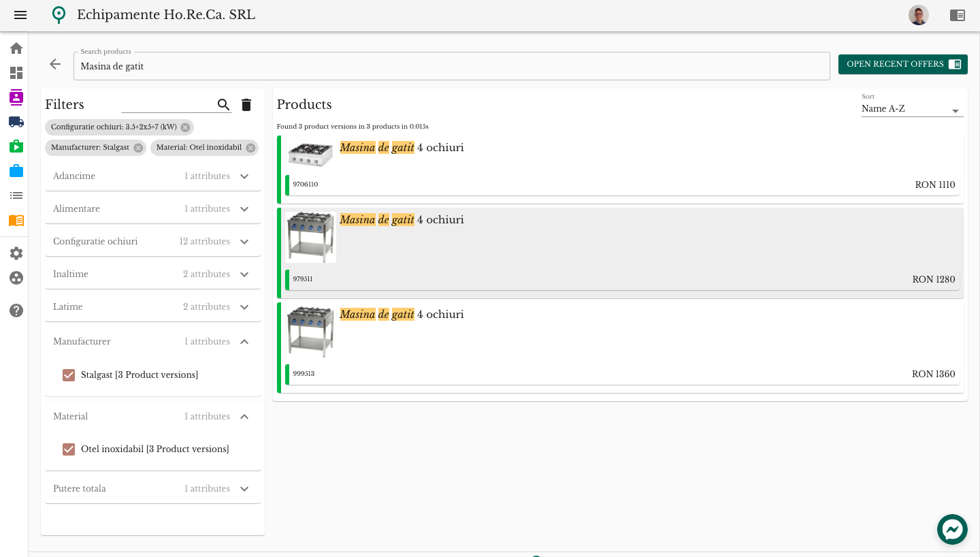Open the dashboard icon in sidebar

16,73
